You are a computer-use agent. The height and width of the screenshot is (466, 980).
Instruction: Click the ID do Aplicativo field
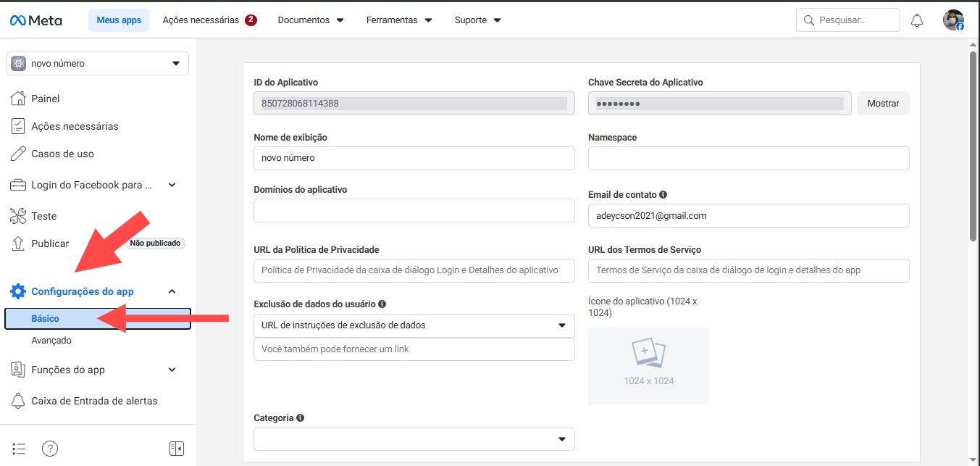tap(414, 104)
